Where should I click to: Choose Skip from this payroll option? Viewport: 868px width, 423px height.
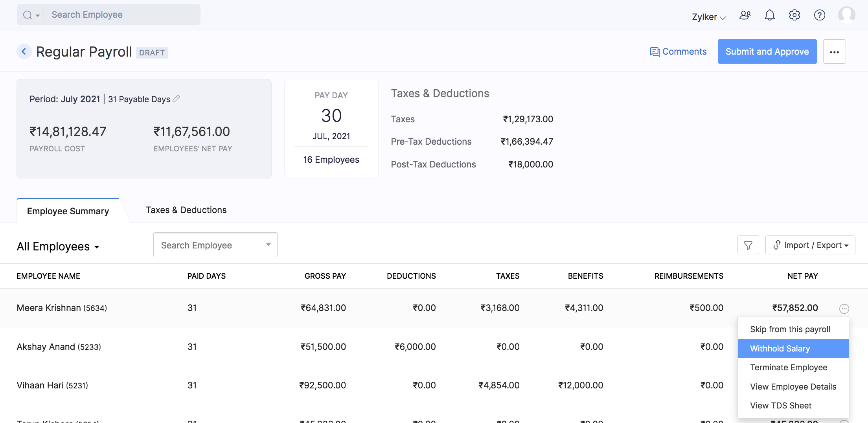(x=790, y=329)
